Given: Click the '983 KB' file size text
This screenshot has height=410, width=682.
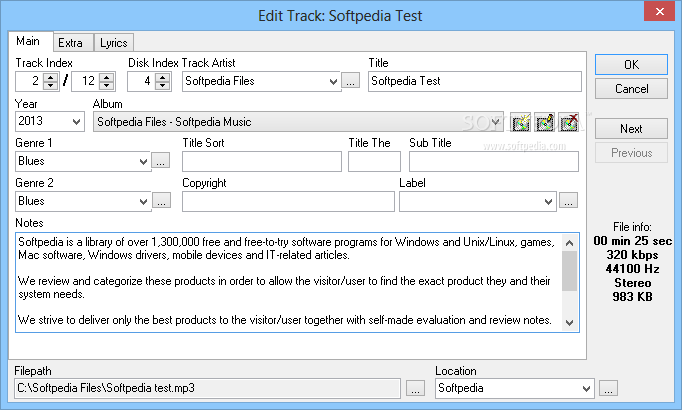Looking at the screenshot, I should point(632,297).
